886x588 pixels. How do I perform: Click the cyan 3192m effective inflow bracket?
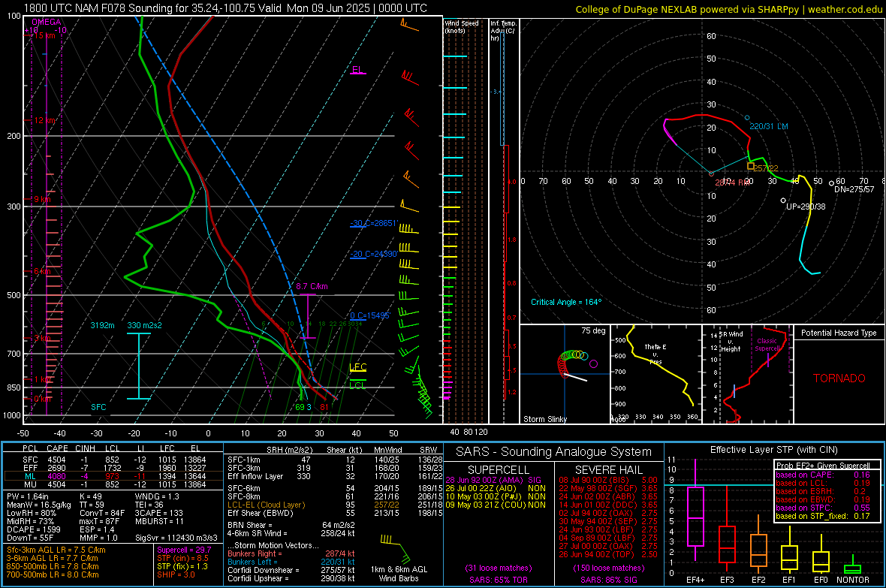point(139,366)
